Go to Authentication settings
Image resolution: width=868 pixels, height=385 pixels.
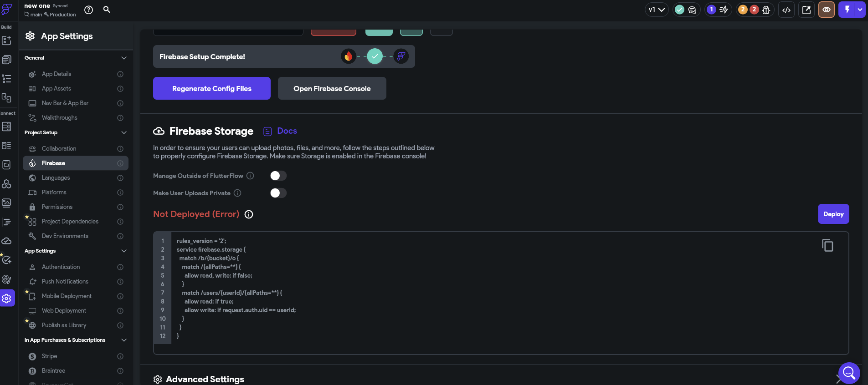(x=76, y=267)
